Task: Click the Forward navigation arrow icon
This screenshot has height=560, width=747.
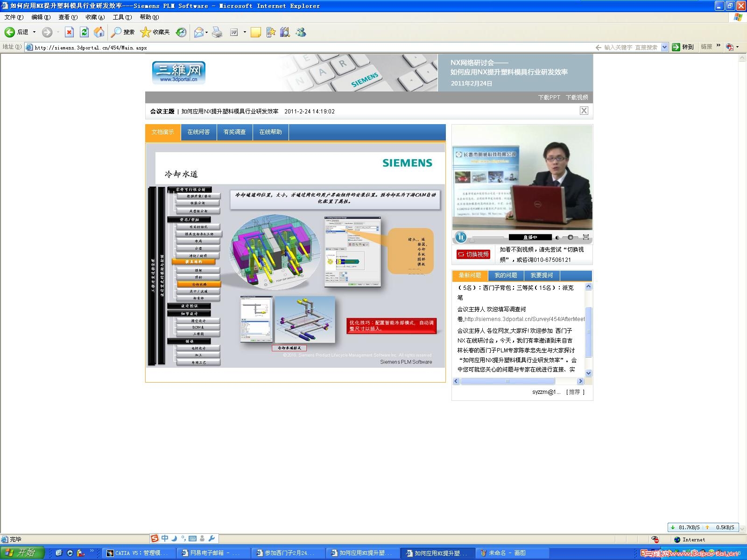Action: 47,32
